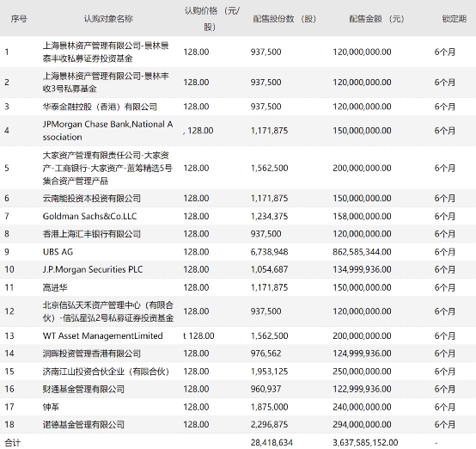Select 大家资产管理有限责任公司 蓝筹精选5号 cell
Viewport: 476px width, 449px height.
(x=107, y=168)
